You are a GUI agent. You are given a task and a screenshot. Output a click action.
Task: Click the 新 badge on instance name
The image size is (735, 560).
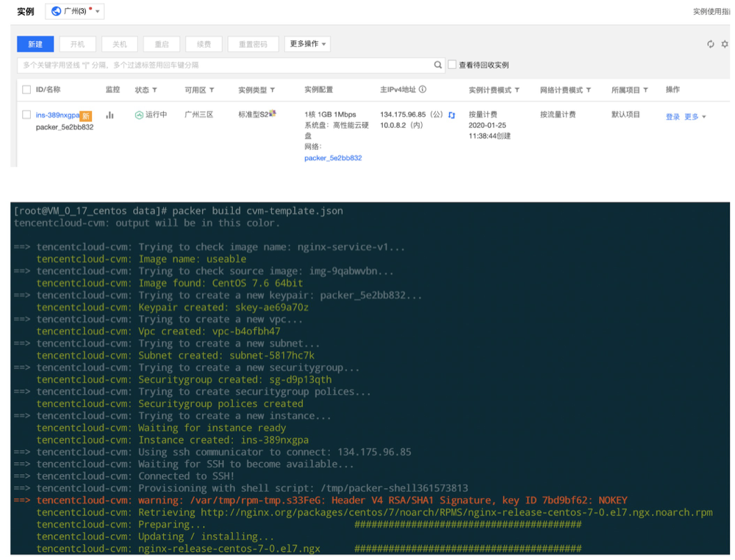point(86,116)
